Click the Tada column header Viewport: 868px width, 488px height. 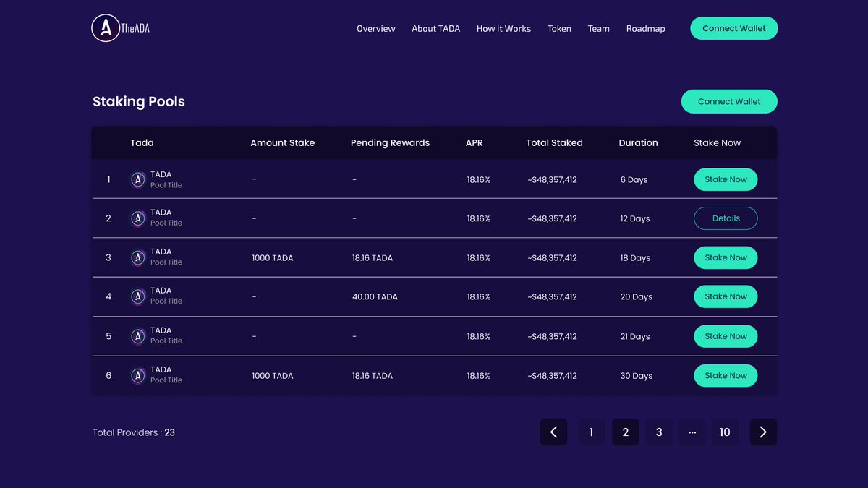tap(142, 143)
